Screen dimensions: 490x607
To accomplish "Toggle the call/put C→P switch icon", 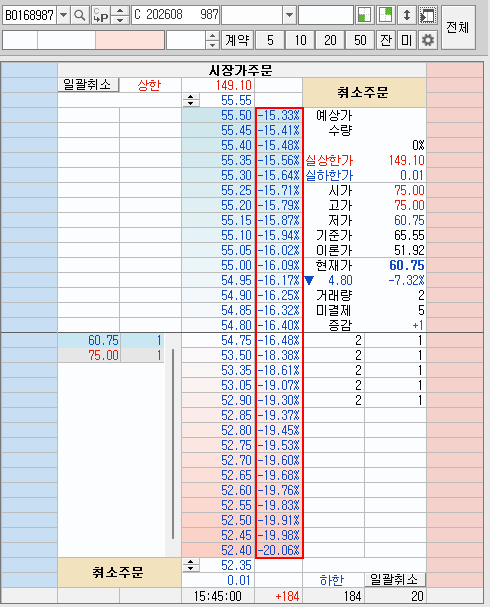I will pos(101,15).
